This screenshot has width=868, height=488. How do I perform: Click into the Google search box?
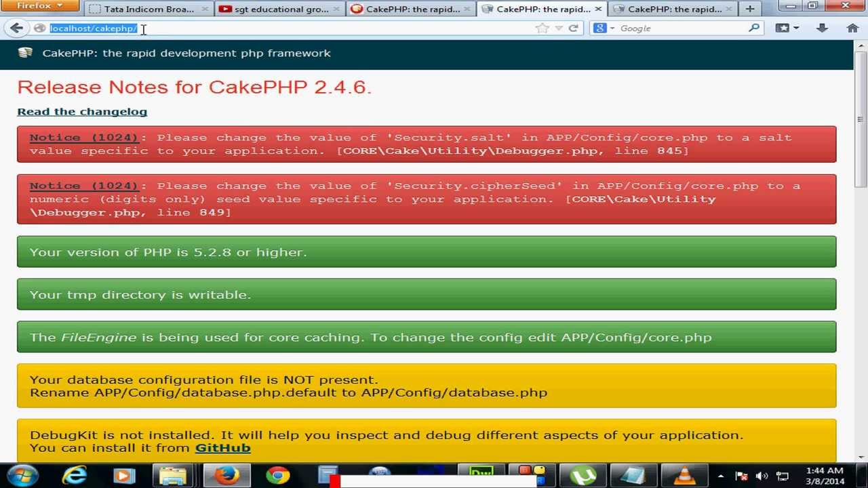(x=682, y=28)
